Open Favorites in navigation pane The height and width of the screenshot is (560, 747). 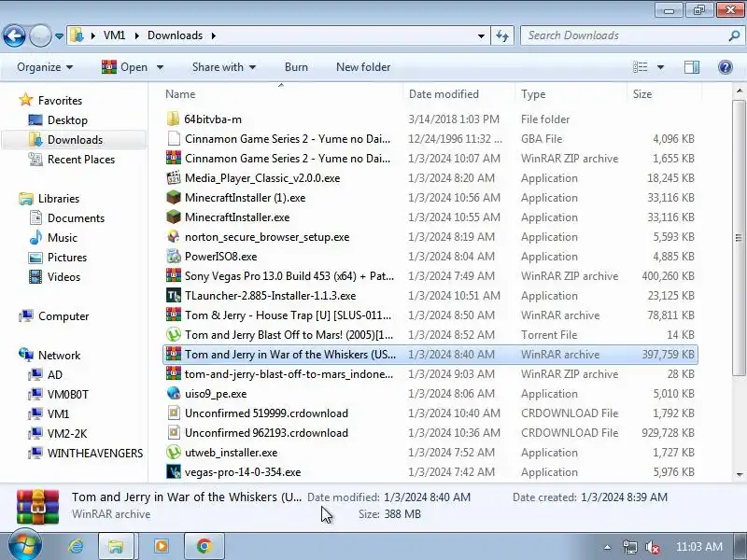click(x=60, y=101)
